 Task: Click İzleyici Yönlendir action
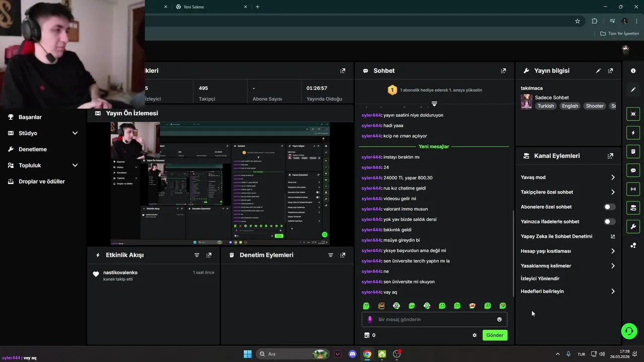click(x=540, y=279)
